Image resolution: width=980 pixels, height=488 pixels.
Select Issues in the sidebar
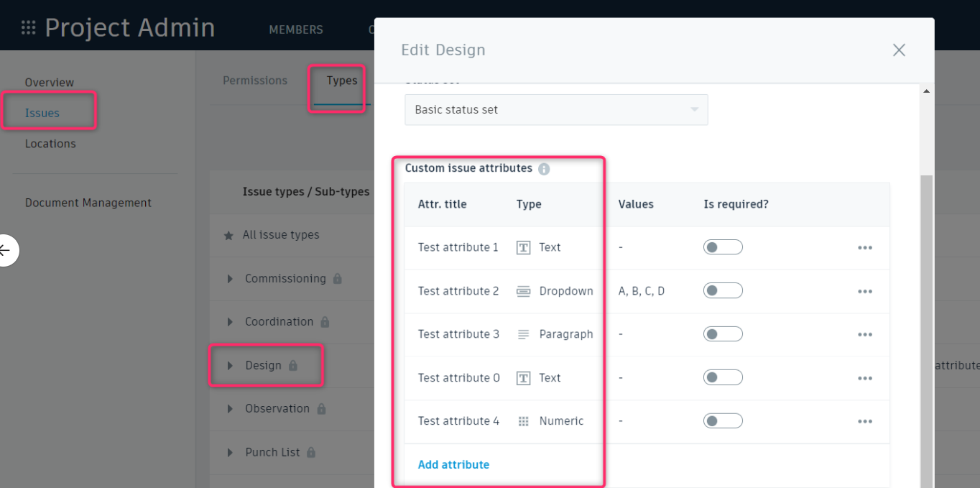[x=42, y=113]
